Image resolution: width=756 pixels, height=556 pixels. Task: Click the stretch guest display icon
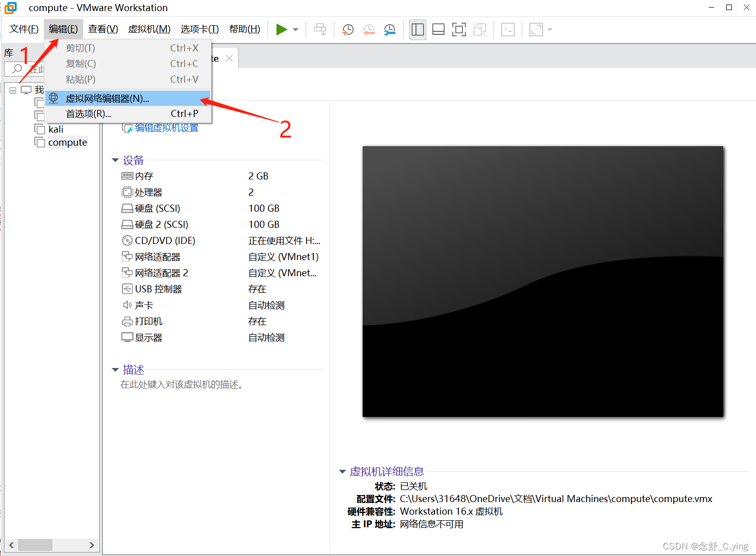(536, 30)
